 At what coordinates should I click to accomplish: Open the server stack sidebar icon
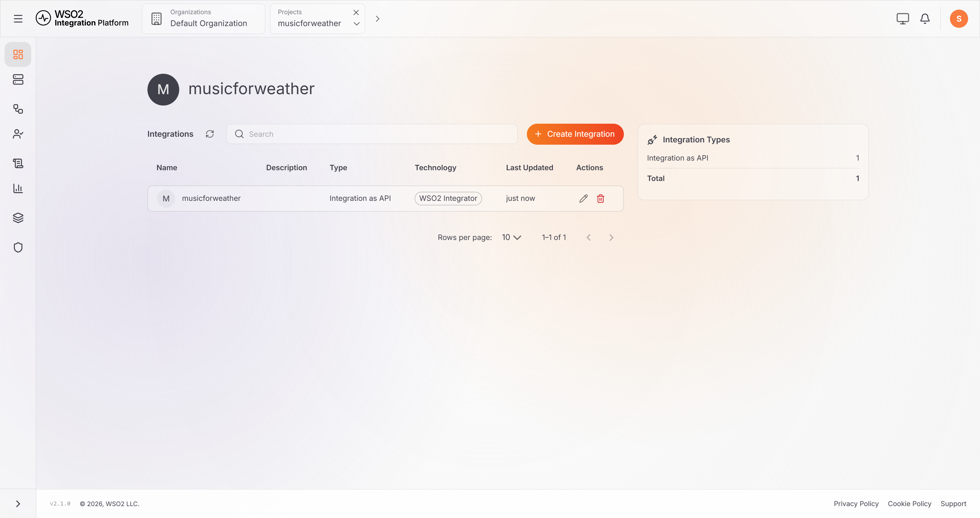click(18, 79)
